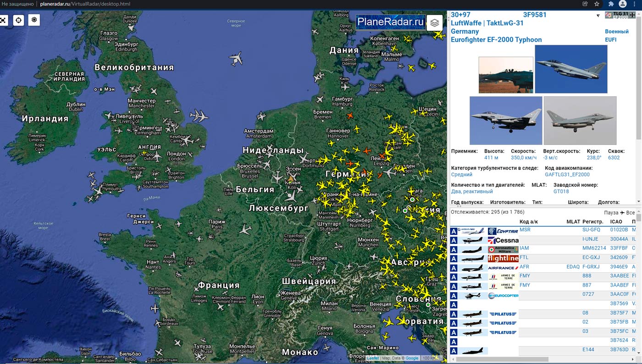Click the browser share page icon

coord(585,4)
